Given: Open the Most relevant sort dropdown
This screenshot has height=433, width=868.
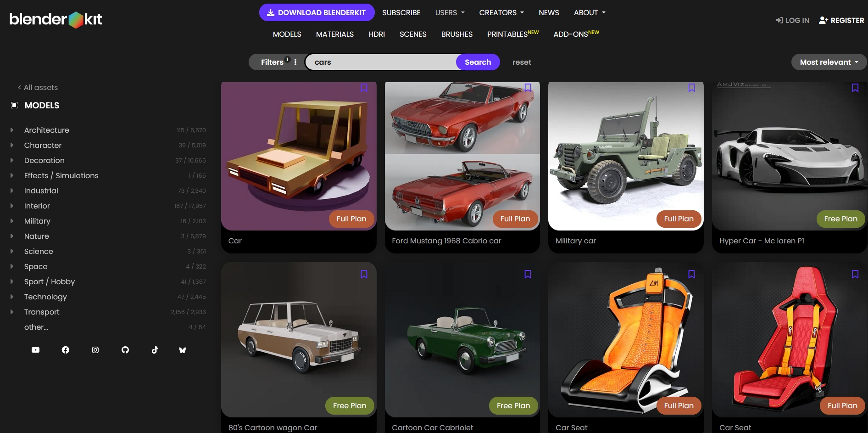Looking at the screenshot, I should click(829, 62).
